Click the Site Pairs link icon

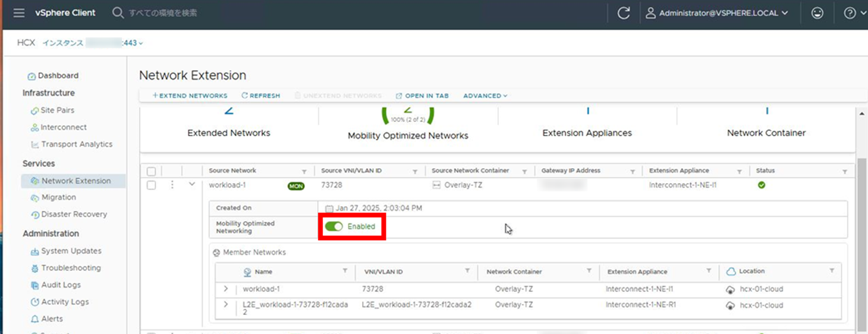(x=34, y=111)
